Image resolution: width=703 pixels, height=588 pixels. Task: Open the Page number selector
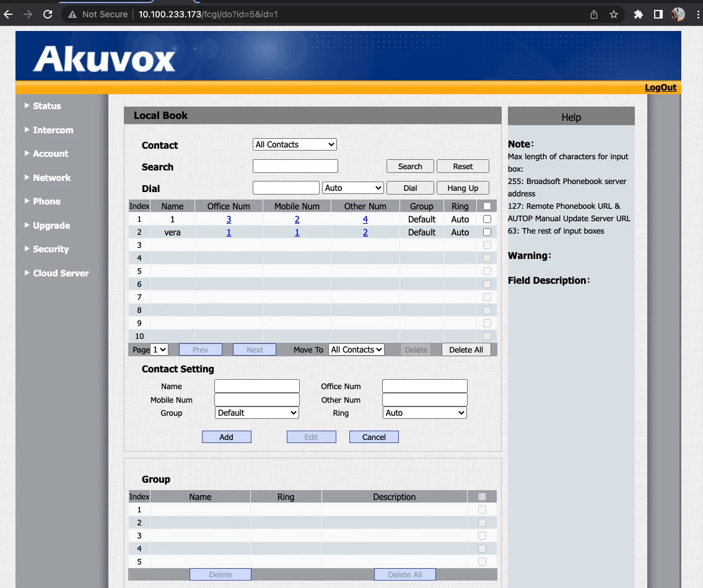159,349
